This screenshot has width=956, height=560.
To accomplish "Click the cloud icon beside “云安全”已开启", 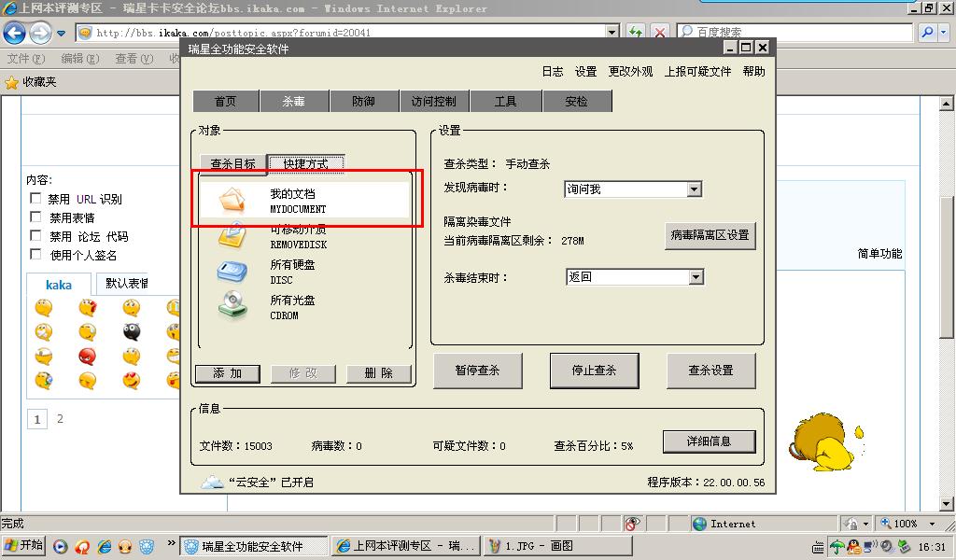I will tap(212, 482).
